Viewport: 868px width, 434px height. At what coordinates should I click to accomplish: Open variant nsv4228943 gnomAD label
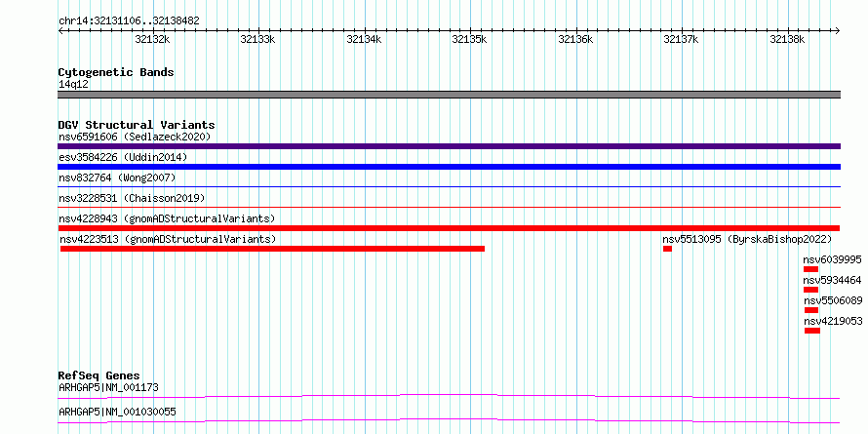click(x=167, y=218)
